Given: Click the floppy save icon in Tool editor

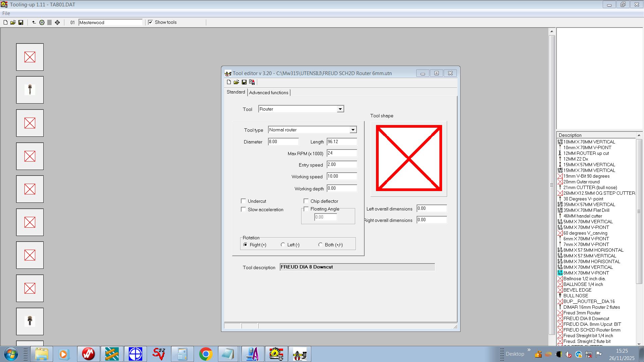Looking at the screenshot, I should [x=244, y=82].
